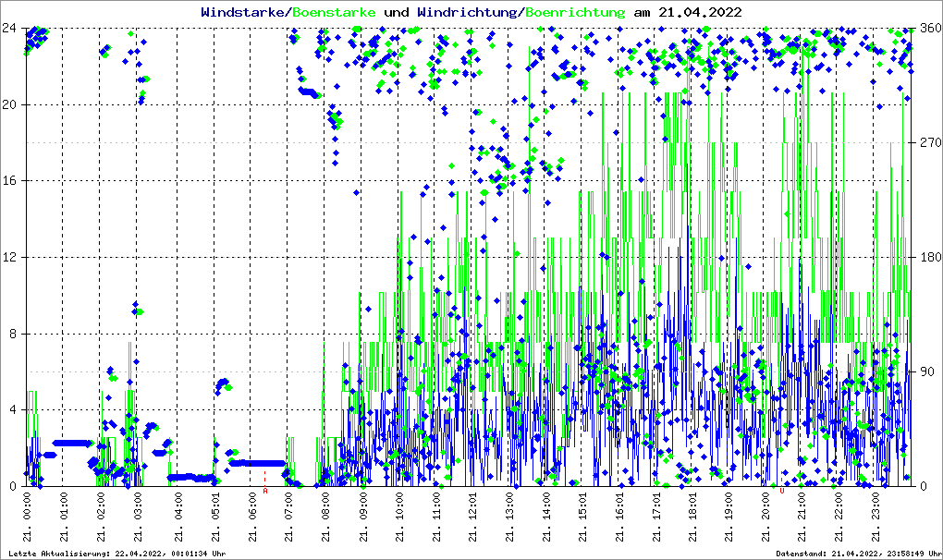Select the green "Boenrichtung" title word

click(x=575, y=12)
